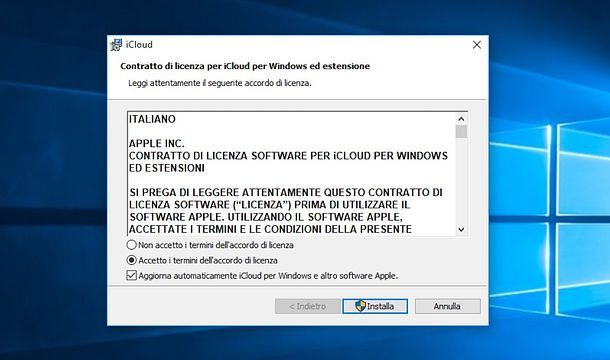Click 'Leggi attentamente il seguente accordo' text
610x360 pixels.
[x=220, y=83]
